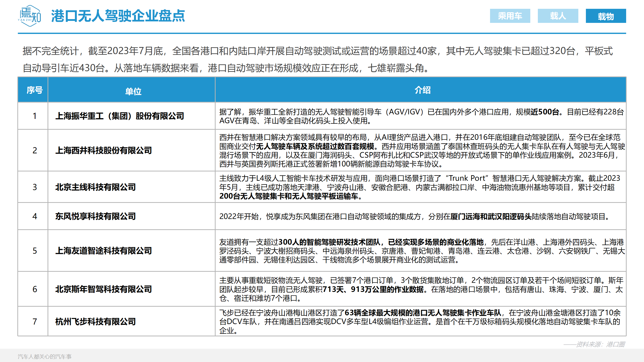
Task: Click bold text 300人的智能驾驶研发技术团队
Action: pyautogui.click(x=329, y=242)
